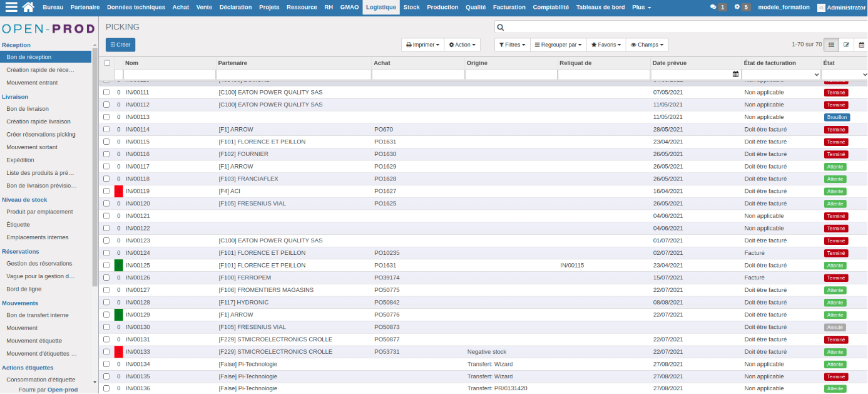Switch to the Données techniques menu
This screenshot has height=394, width=868.
click(136, 7)
